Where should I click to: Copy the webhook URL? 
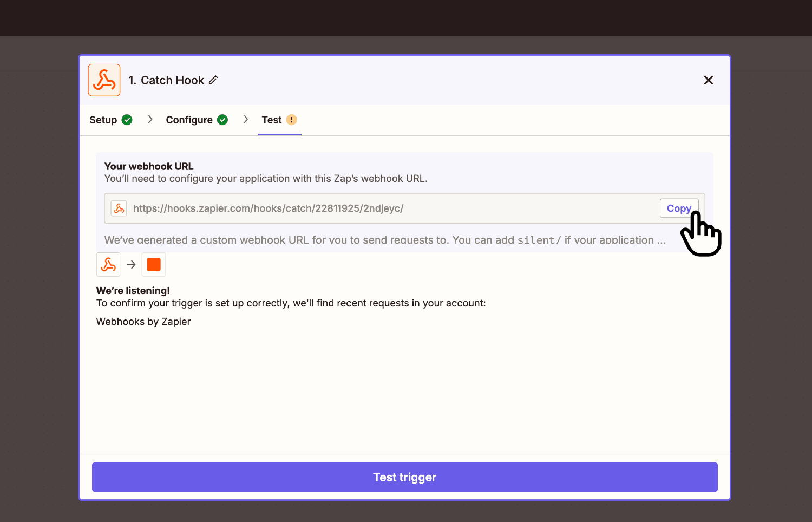tap(679, 208)
